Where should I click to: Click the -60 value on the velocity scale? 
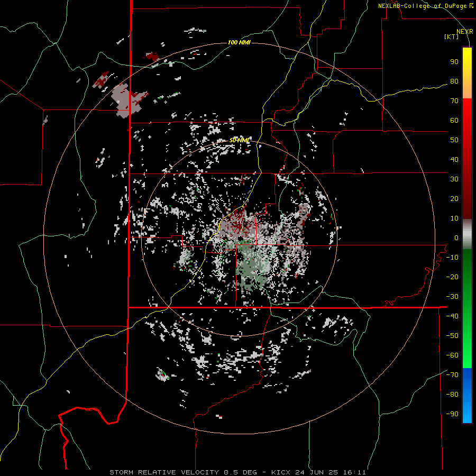452,355
